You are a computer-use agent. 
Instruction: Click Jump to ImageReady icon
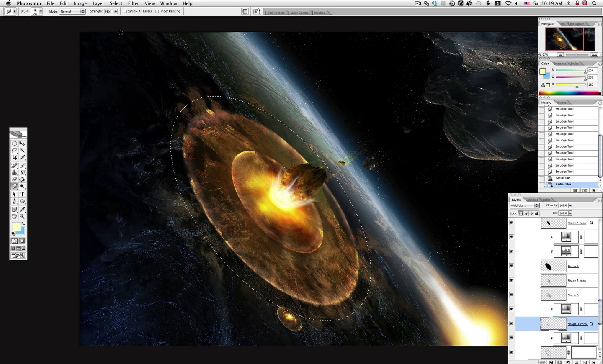click(18, 255)
